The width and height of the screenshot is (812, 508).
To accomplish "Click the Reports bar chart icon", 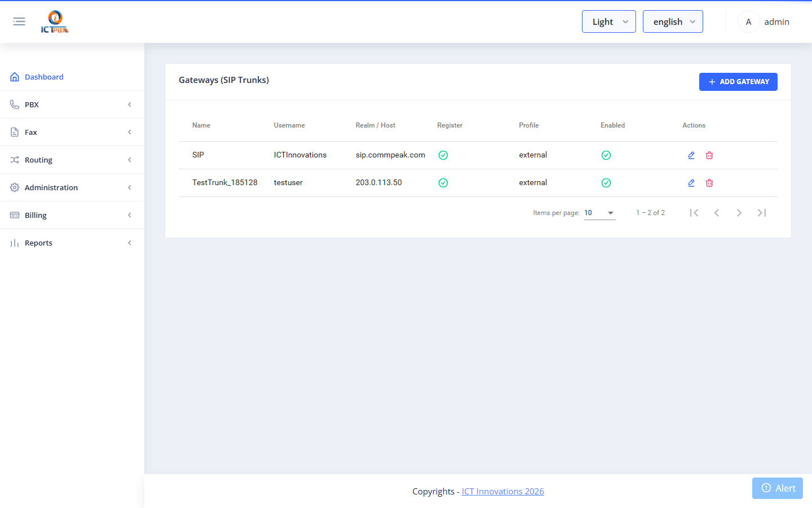I will [x=15, y=243].
